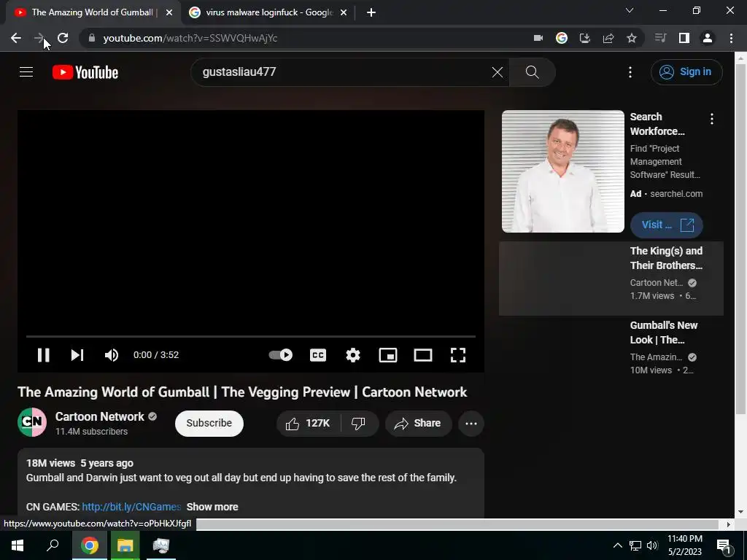
Task: Dislike the video
Action: pyautogui.click(x=358, y=424)
